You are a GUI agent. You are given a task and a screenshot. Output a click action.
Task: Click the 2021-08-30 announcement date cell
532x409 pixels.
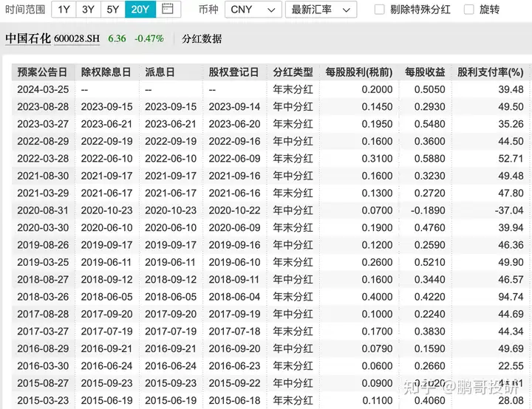pos(43,176)
